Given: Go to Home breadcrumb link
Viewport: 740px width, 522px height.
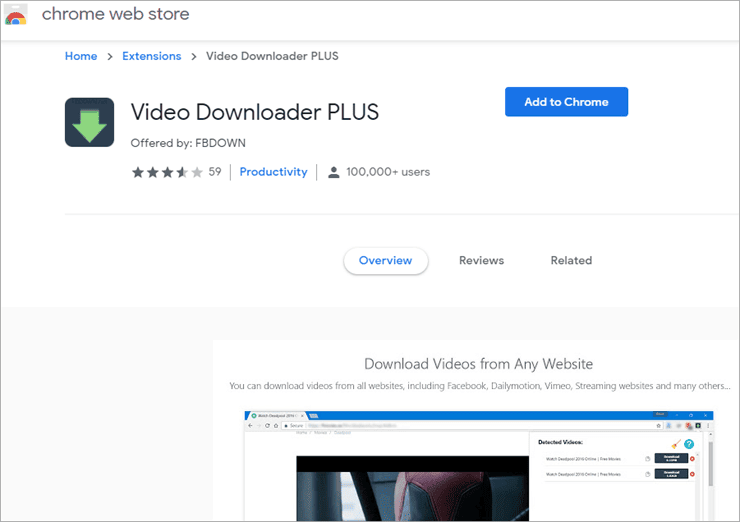Looking at the screenshot, I should [x=81, y=56].
